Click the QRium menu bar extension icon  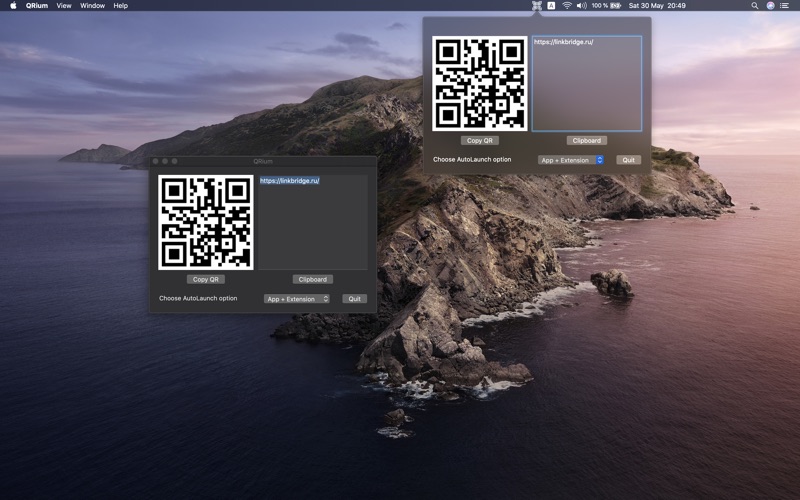coord(536,6)
